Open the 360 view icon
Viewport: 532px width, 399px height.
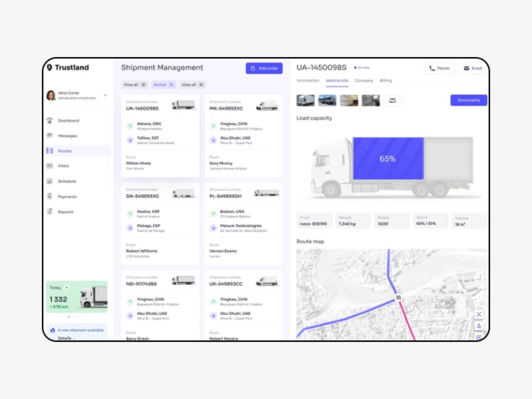click(392, 100)
